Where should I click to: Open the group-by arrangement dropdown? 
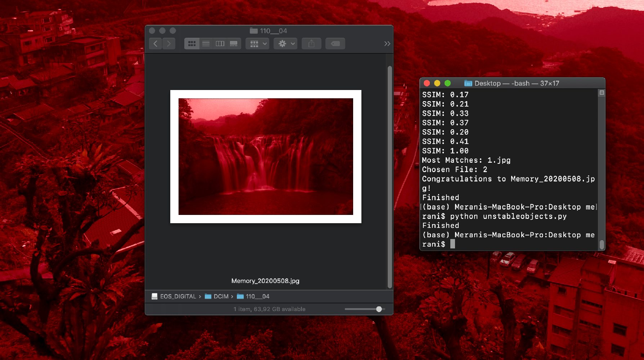click(257, 44)
